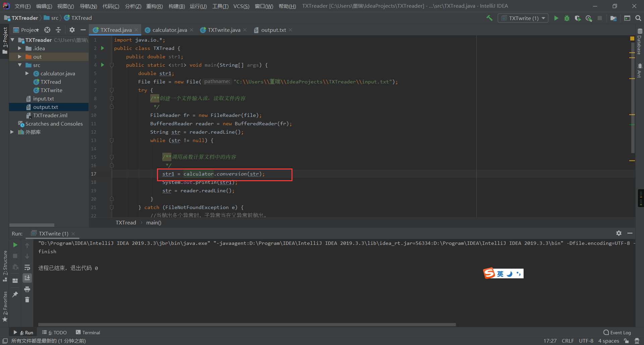The image size is (644, 345).
Task: Close the TXTread.java tab
Action: (x=136, y=30)
